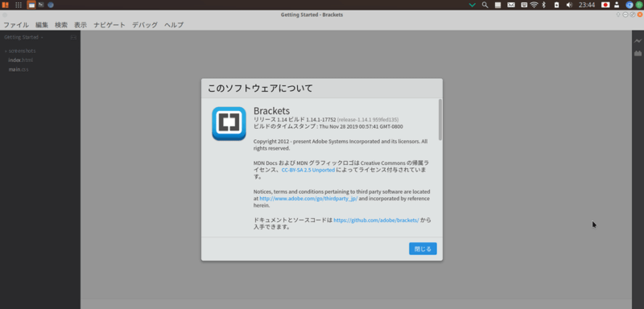Image resolution: width=644 pixels, height=309 pixels.
Task: Open the ファイル menu
Action: (x=16, y=25)
